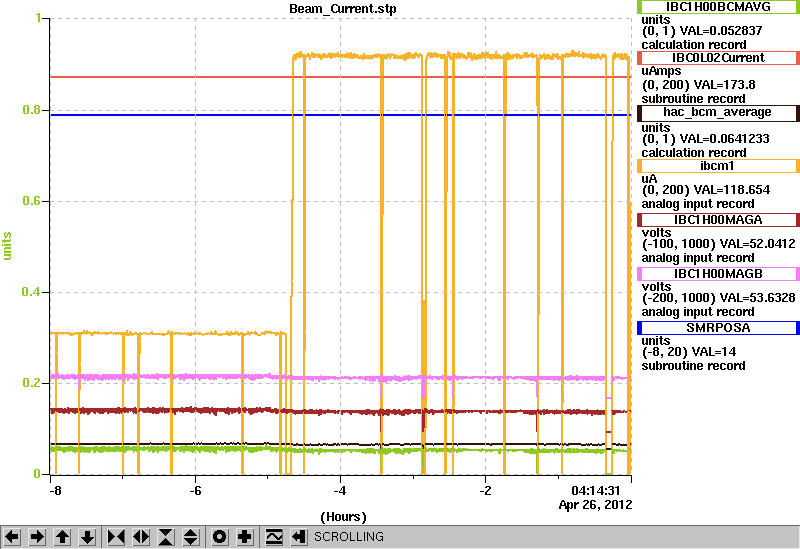Select the IBC0L02Current curve legend button
Screen dimensions: 800x549
(x=718, y=58)
